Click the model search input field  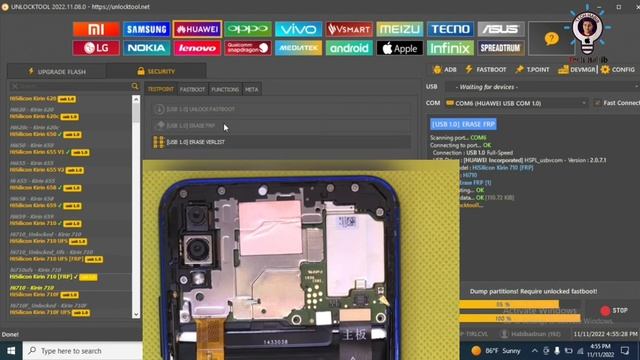[x=70, y=86]
